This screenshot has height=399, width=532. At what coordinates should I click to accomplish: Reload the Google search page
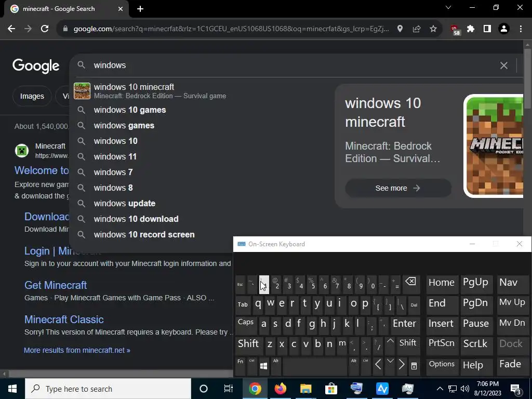45,29
